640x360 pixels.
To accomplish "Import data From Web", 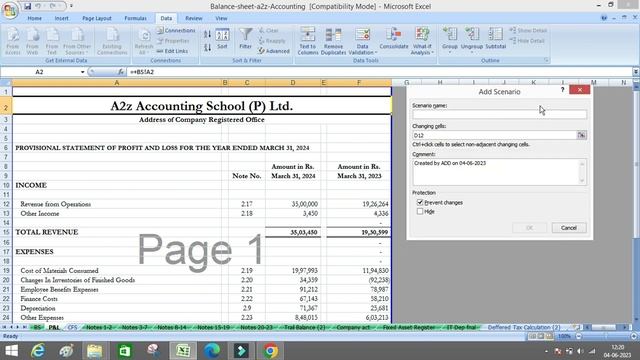I will [x=32, y=41].
